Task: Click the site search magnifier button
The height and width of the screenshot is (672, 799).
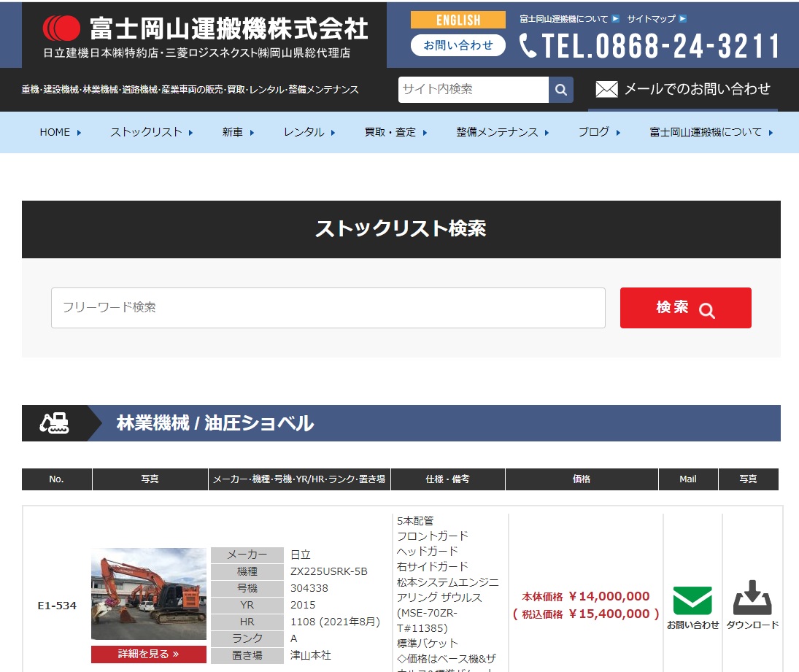Action: tap(561, 90)
